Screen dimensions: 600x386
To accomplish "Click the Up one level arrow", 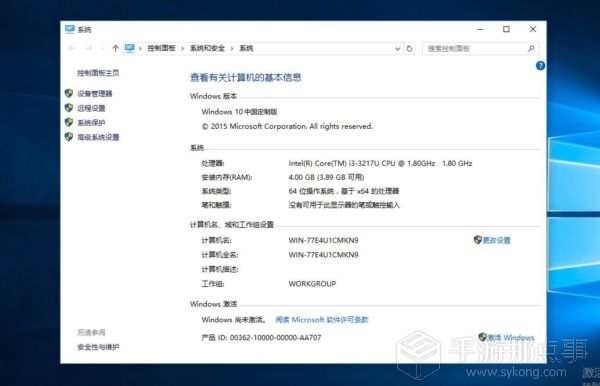I will pos(116,48).
